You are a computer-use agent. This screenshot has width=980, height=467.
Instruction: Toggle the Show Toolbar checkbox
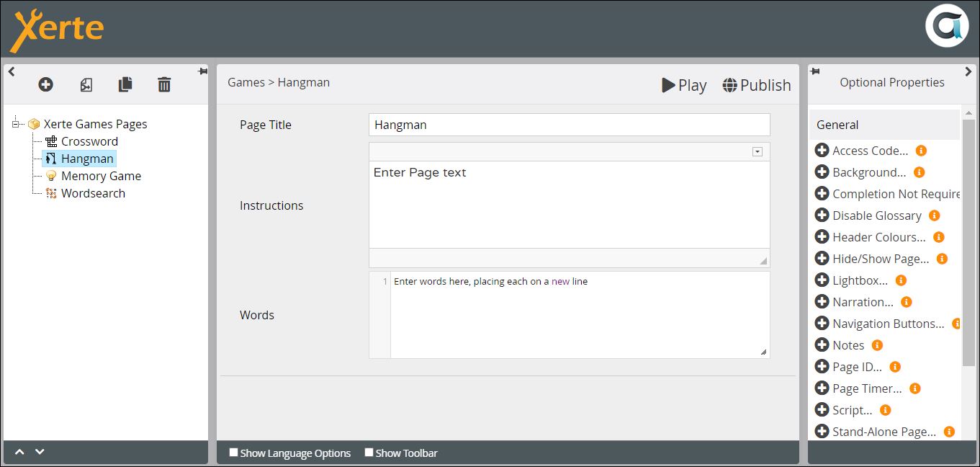coord(369,453)
